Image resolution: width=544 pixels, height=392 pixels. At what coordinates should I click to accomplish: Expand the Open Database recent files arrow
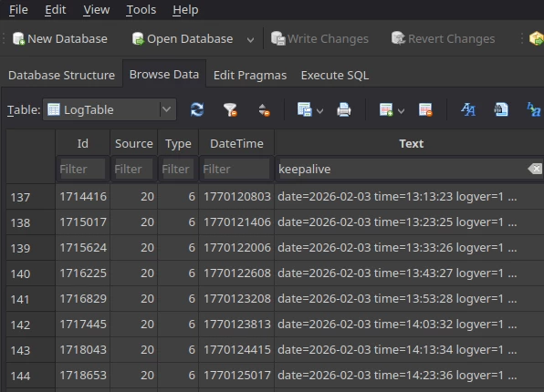(x=250, y=39)
